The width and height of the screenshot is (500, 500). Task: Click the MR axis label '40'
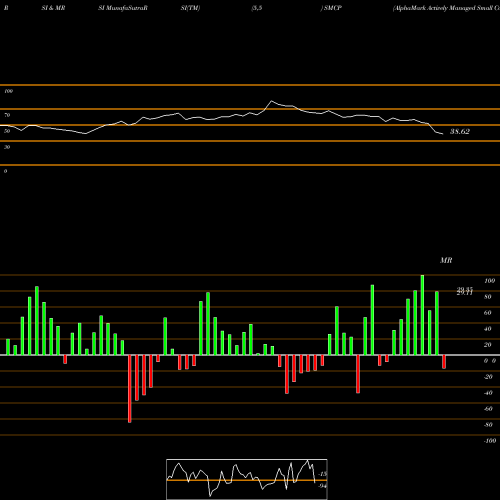(x=488, y=329)
